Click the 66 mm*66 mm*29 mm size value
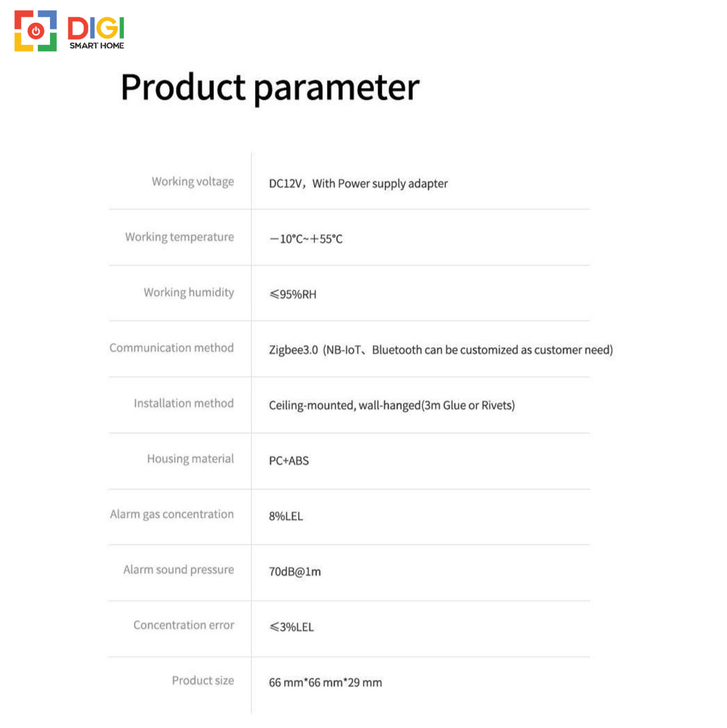This screenshot has height=728, width=727. (325, 682)
